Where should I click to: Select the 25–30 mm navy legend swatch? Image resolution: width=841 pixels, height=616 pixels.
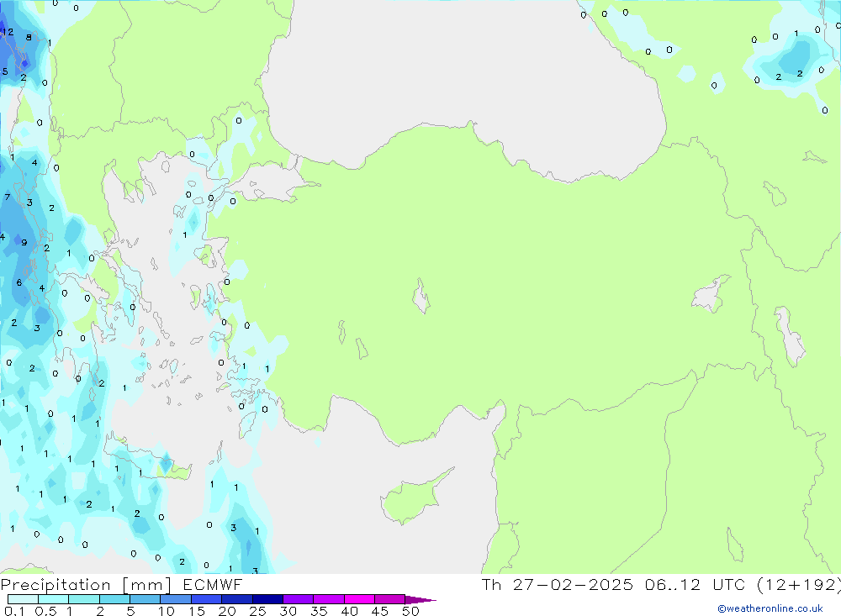point(267,599)
